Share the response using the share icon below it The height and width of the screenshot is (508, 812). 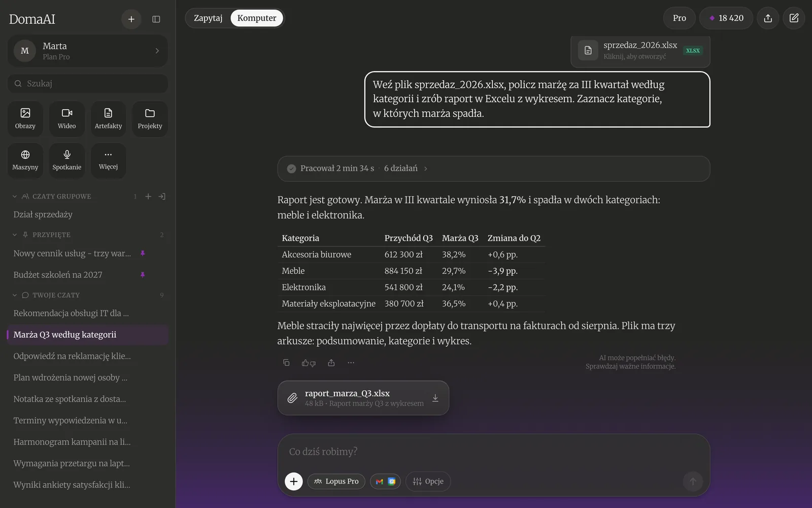point(331,363)
